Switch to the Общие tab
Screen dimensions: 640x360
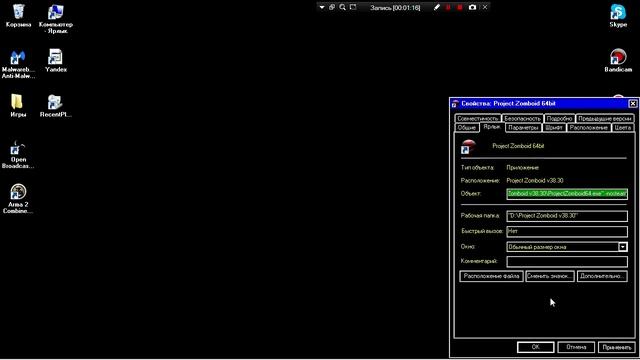[x=467, y=128]
